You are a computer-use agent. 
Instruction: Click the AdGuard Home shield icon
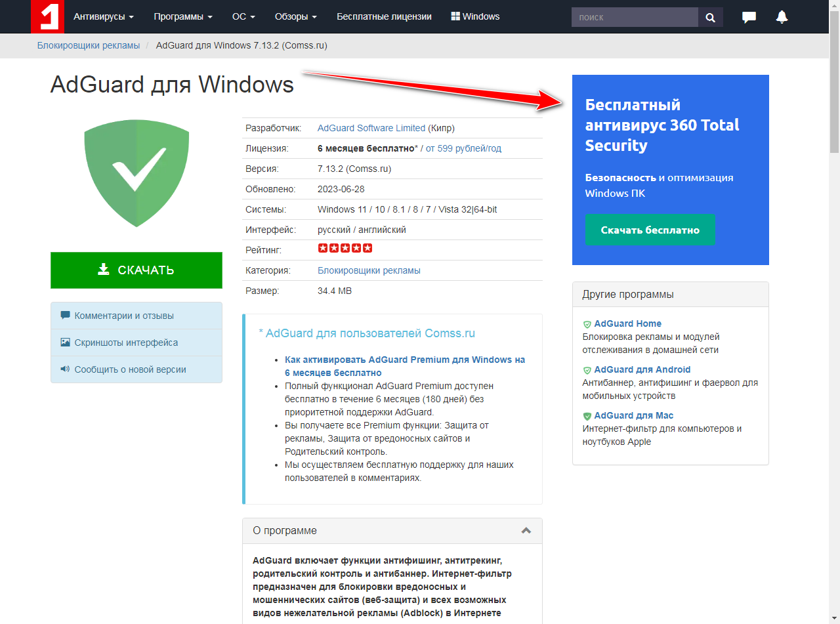coord(587,324)
